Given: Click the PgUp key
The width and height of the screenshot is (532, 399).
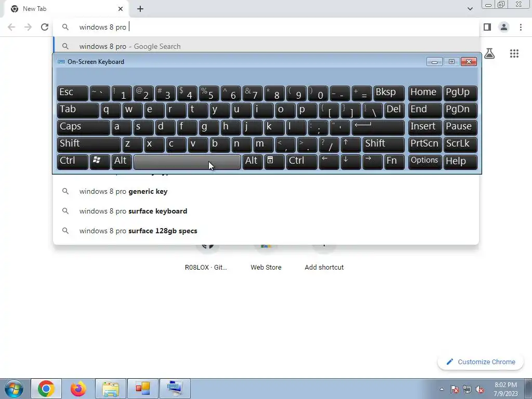Looking at the screenshot, I should click(x=460, y=94).
